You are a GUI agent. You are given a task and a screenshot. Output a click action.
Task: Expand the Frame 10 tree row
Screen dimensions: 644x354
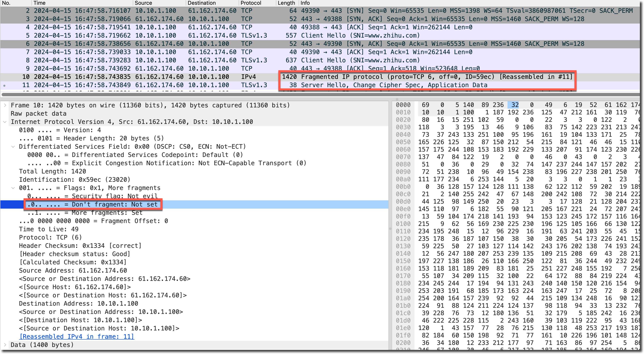coord(5,105)
